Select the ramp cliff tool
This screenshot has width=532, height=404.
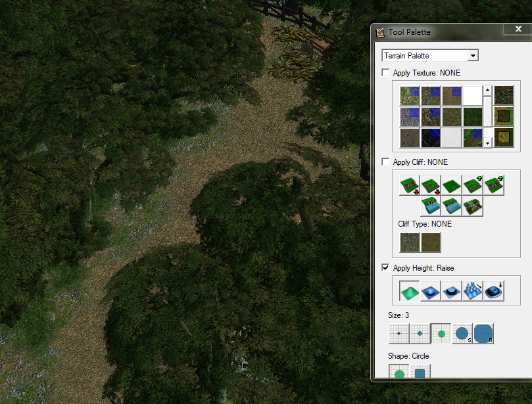(473, 206)
